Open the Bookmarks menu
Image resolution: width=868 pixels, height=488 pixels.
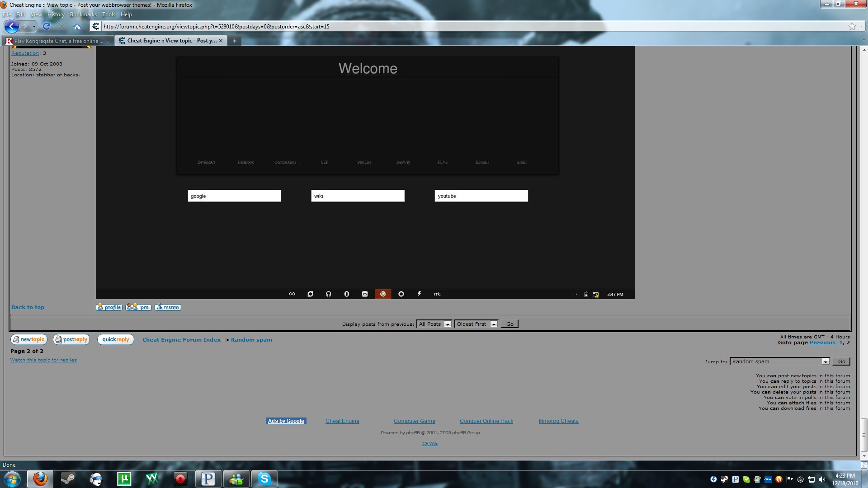(83, 14)
